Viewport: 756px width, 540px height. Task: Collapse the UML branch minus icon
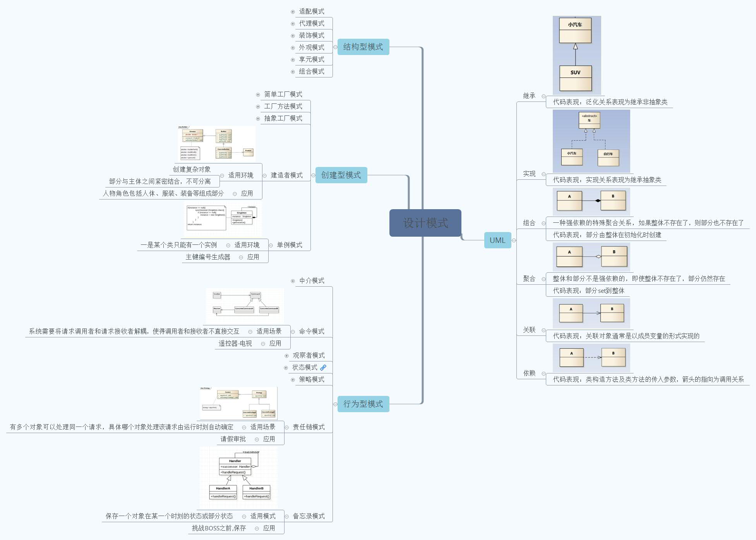pyautogui.click(x=514, y=241)
